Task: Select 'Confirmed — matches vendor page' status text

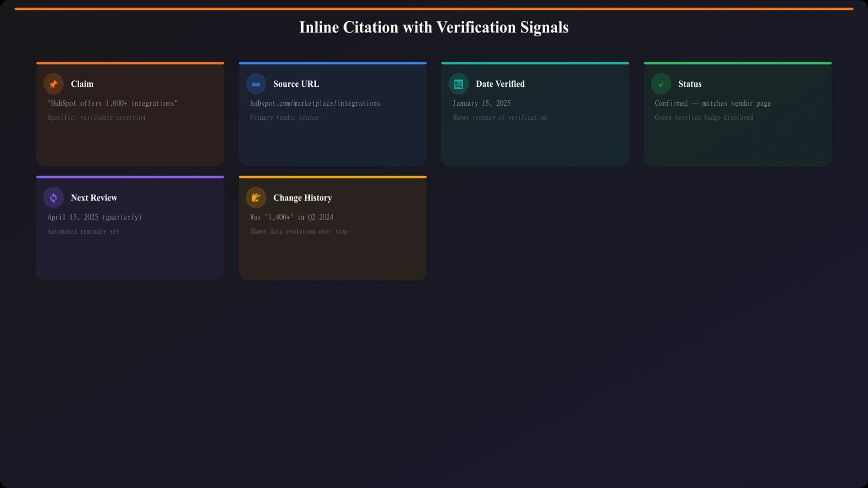Action: 712,103
